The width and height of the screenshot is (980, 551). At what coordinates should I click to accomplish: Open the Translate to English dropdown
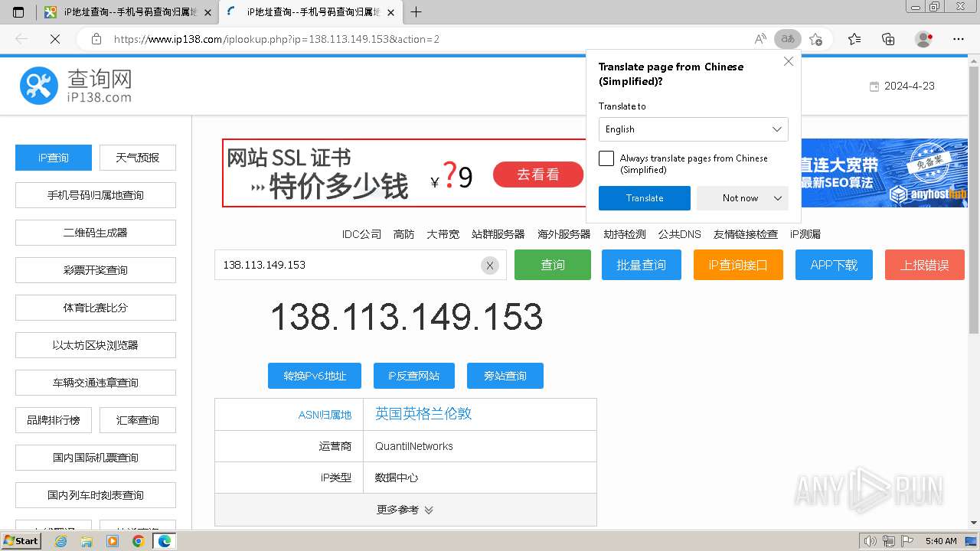(693, 129)
